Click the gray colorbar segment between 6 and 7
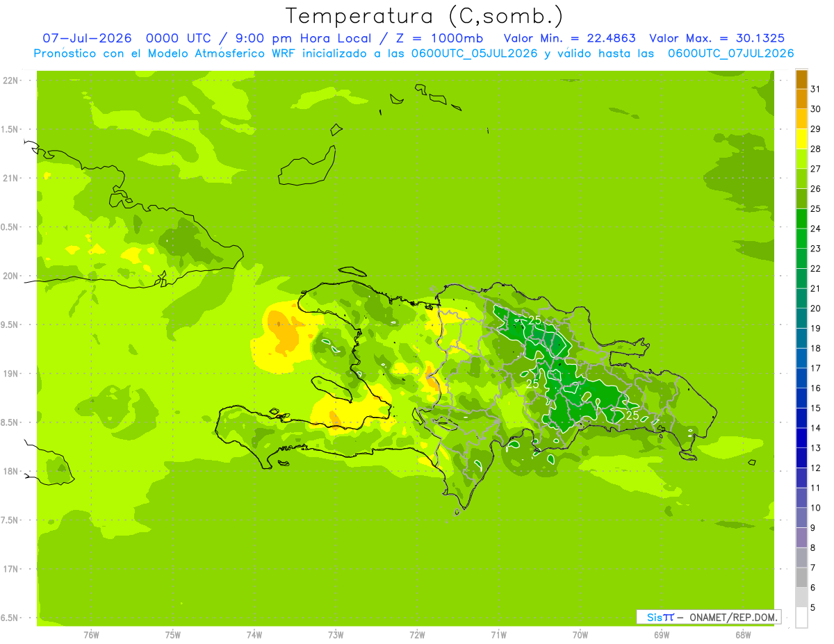Image resolution: width=834 pixels, height=644 pixels. click(801, 578)
